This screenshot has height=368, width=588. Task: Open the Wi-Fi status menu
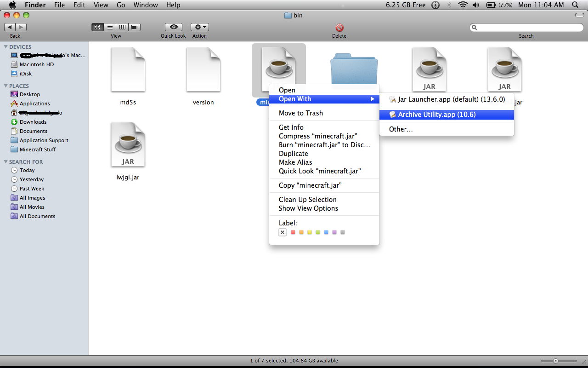click(x=463, y=5)
